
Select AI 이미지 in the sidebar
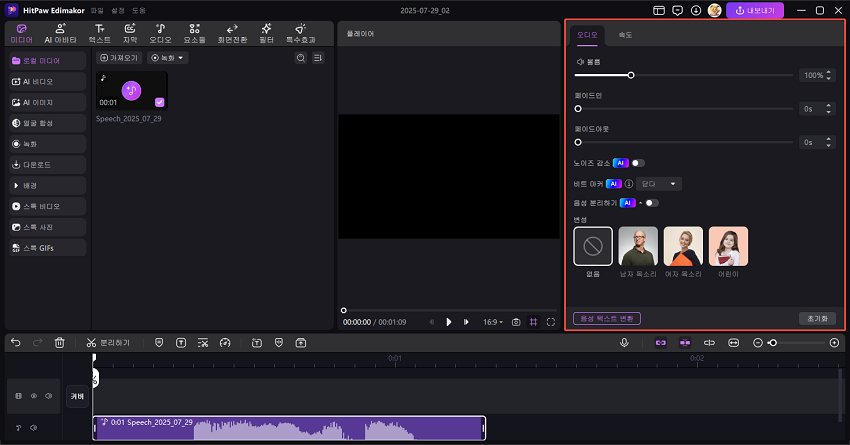[x=47, y=102]
